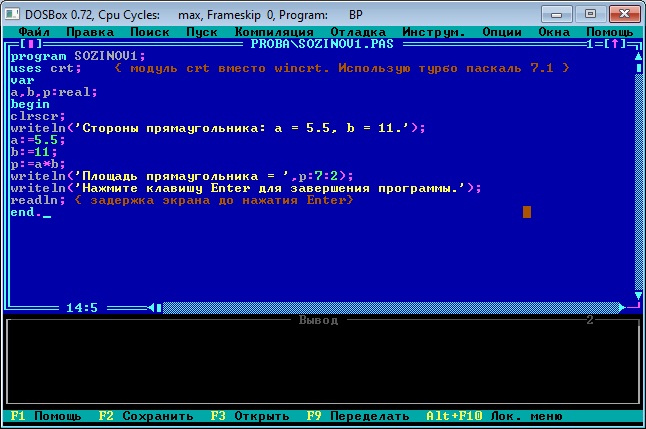This screenshot has height=429, width=646.
Task: Click the writeln 'Площадь прямоугольника' line
Action: coord(182,176)
